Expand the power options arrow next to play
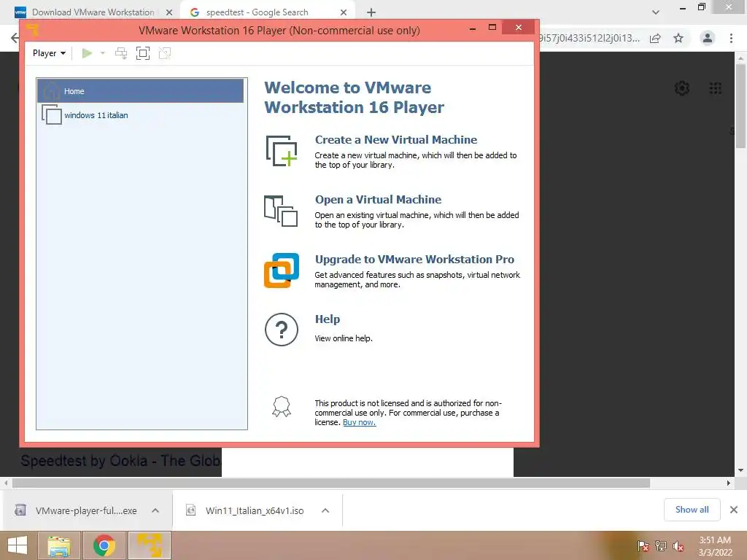747x560 pixels. (102, 52)
